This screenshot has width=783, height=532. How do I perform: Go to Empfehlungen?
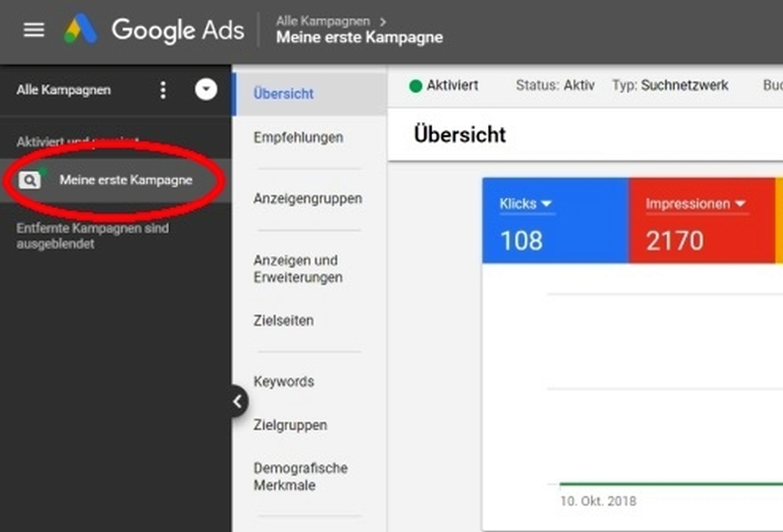298,138
